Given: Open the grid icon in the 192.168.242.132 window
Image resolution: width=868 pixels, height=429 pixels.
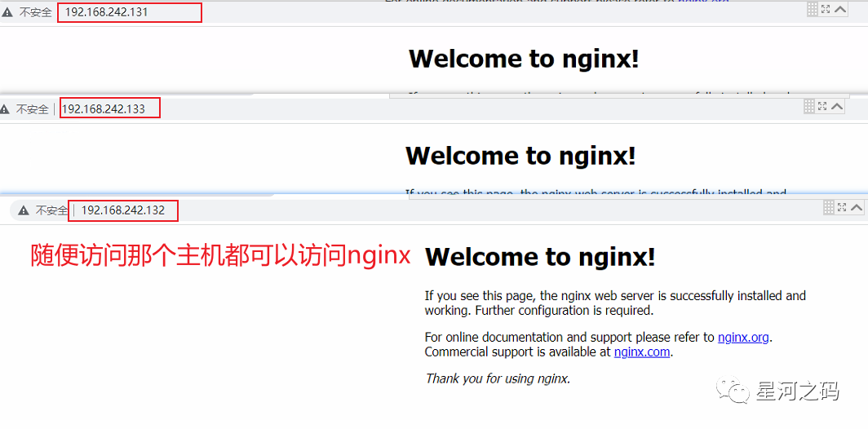Looking at the screenshot, I should (829, 208).
